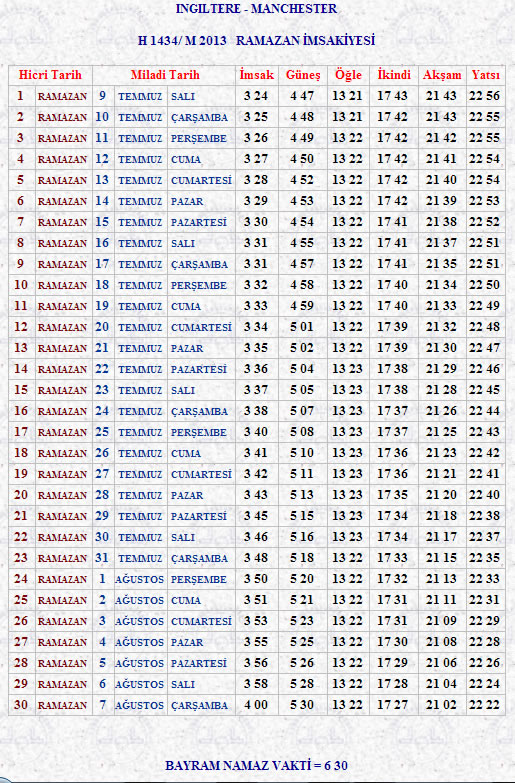The height and width of the screenshot is (783, 515).
Task: Click the Akşam column header
Action: (x=442, y=75)
